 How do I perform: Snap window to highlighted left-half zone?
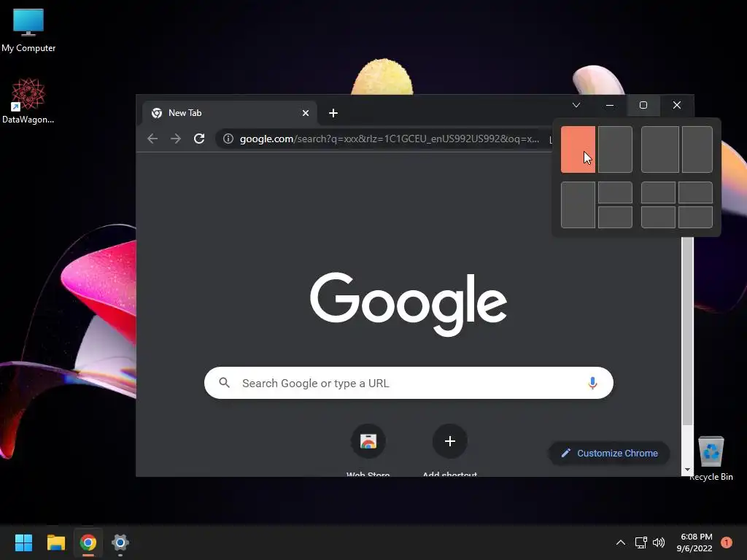pos(578,149)
